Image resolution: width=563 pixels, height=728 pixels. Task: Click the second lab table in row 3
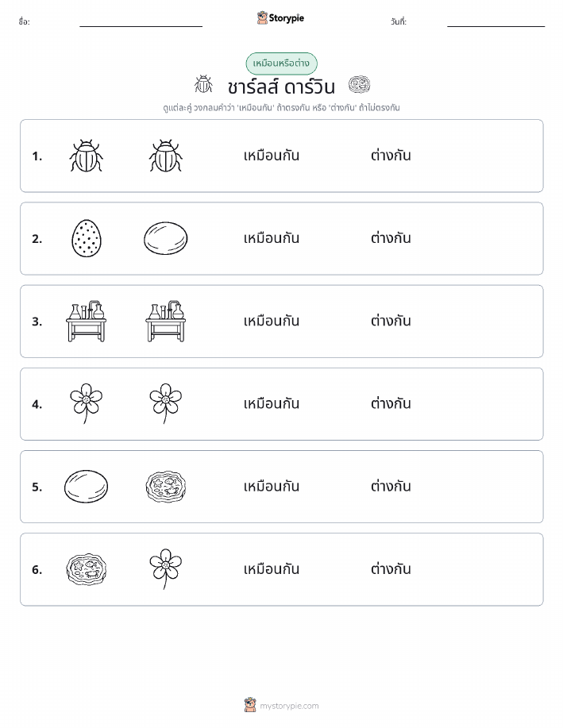point(166,321)
